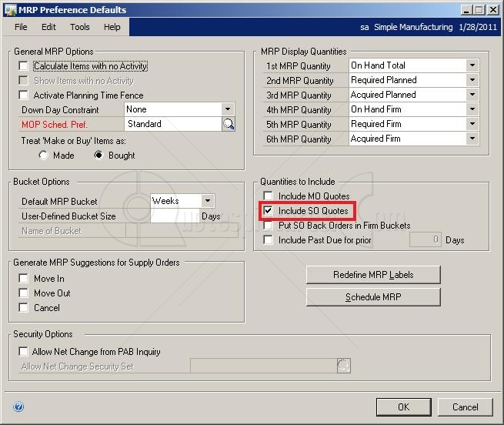Expand the Down Day Constraint dropdown
504x425 pixels.
[227, 110]
